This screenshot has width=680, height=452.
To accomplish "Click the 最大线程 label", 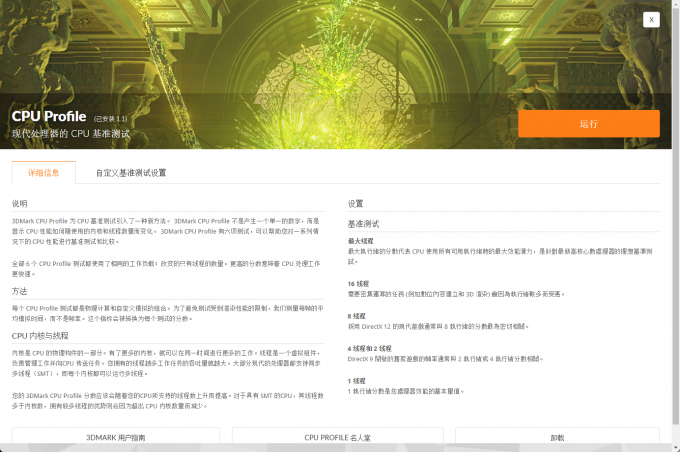I will [x=360, y=241].
